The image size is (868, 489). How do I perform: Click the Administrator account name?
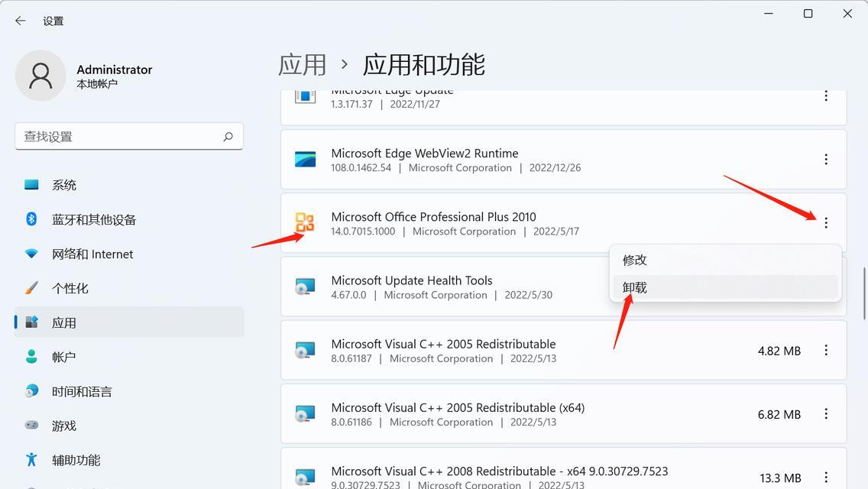point(115,70)
